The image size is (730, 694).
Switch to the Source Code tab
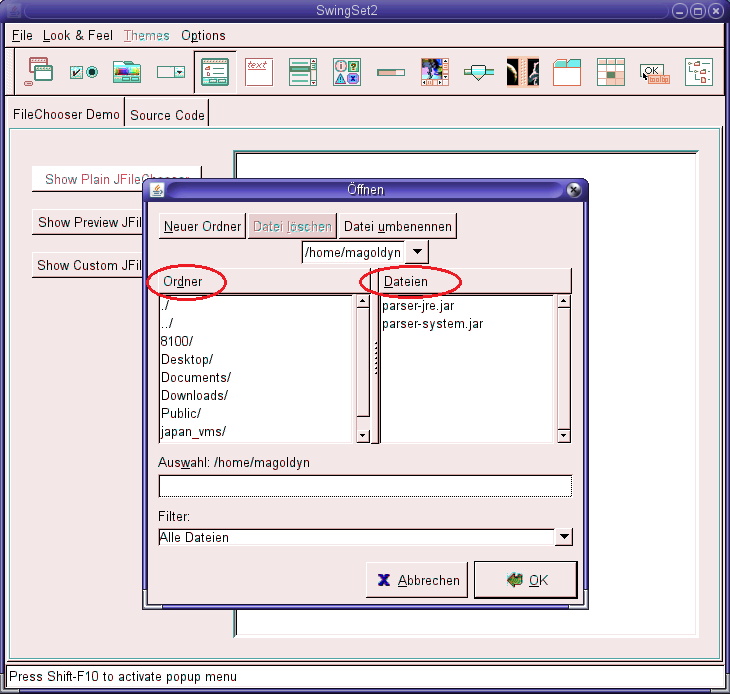pos(167,115)
